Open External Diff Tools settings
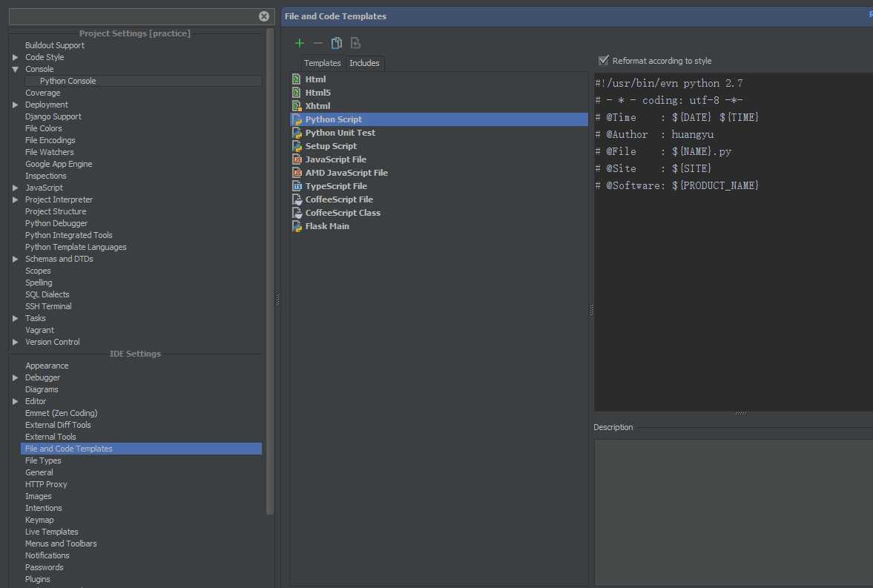Viewport: 873px width, 588px height. tap(58, 425)
